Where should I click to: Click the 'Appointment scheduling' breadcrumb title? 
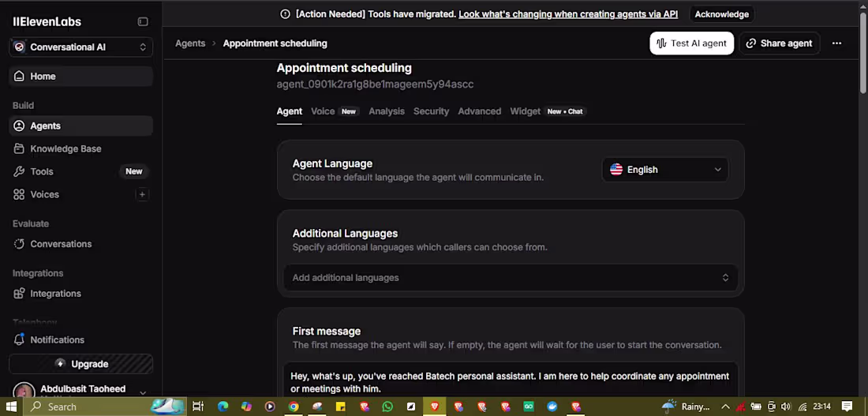click(x=275, y=43)
